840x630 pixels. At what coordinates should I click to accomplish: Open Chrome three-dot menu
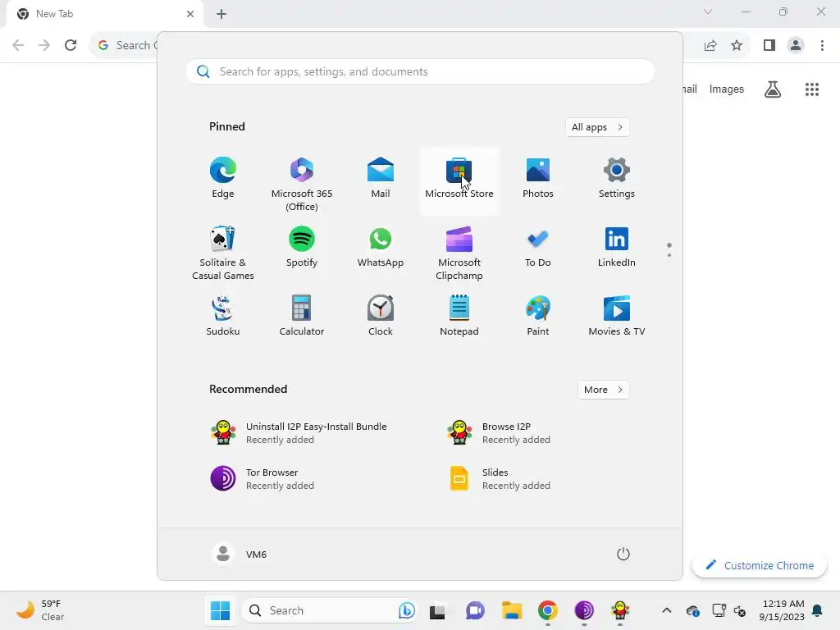[822, 45]
